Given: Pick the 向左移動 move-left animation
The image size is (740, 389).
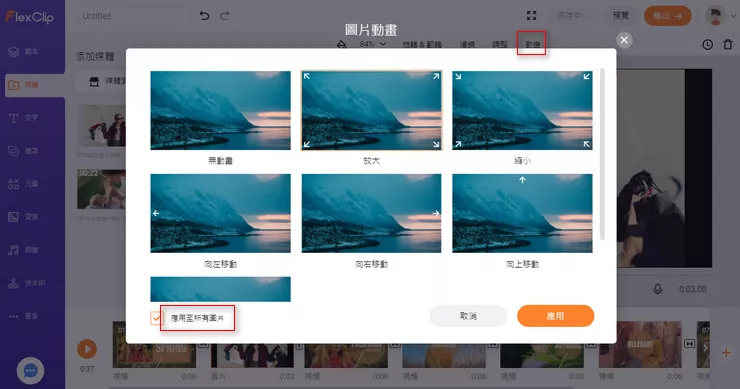Looking at the screenshot, I should click(220, 213).
